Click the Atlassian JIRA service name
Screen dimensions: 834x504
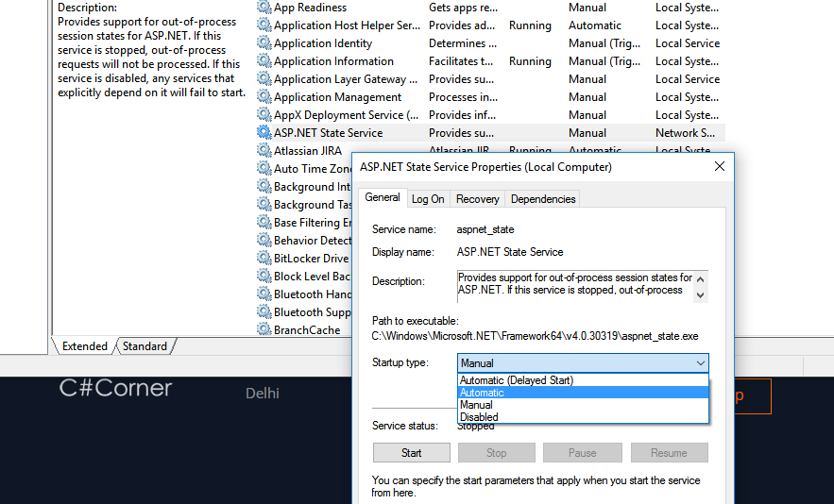coord(307,151)
